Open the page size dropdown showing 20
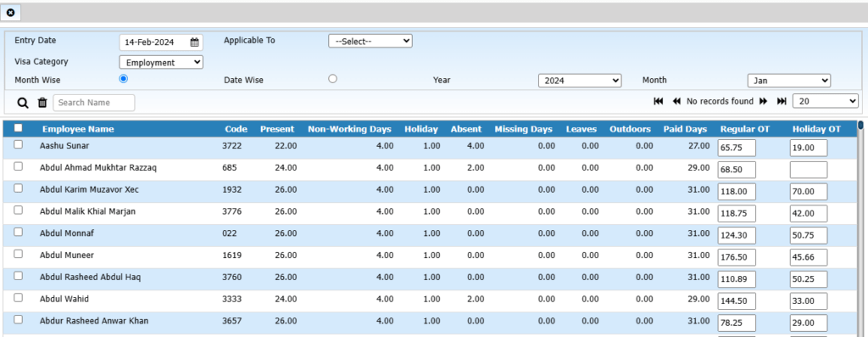 tap(826, 101)
